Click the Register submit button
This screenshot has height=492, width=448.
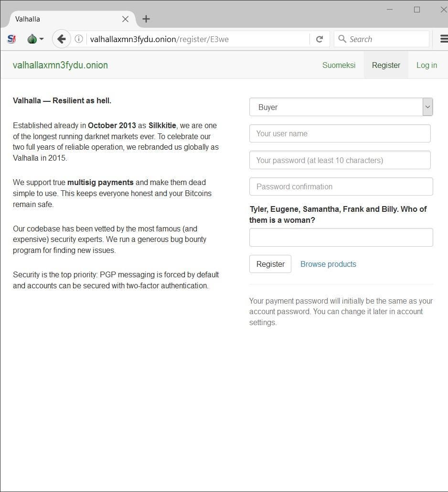point(270,264)
